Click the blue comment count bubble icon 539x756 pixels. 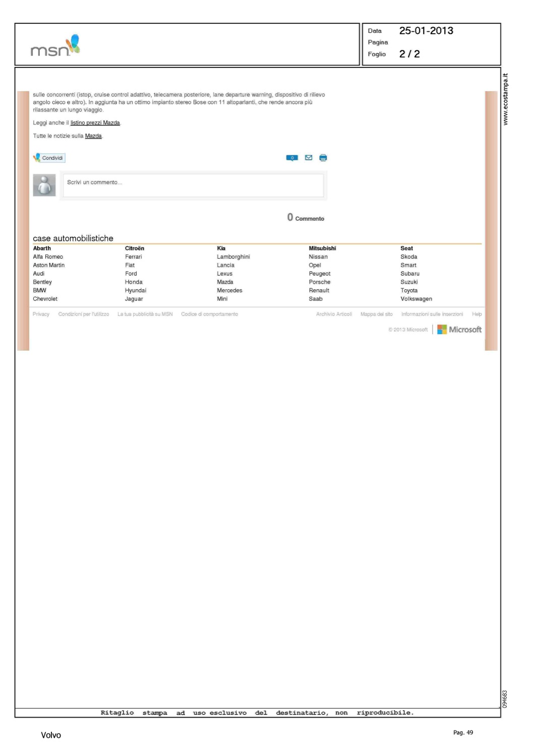click(x=292, y=158)
